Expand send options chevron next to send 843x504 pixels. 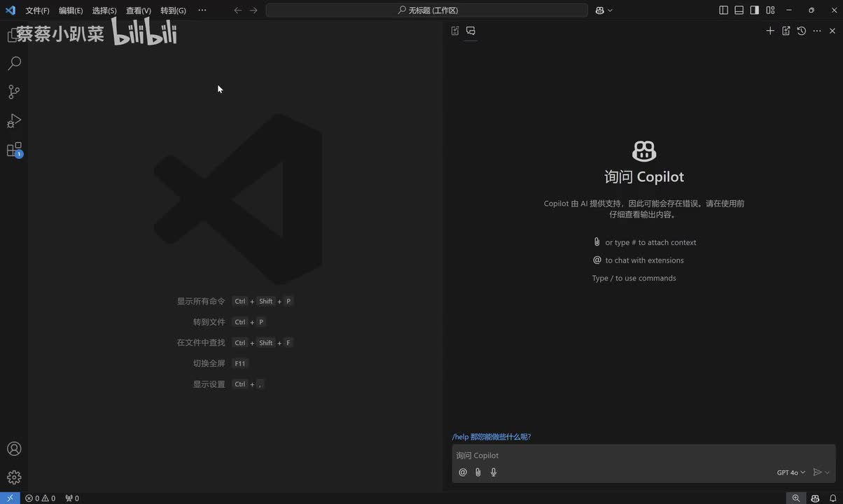click(x=828, y=472)
